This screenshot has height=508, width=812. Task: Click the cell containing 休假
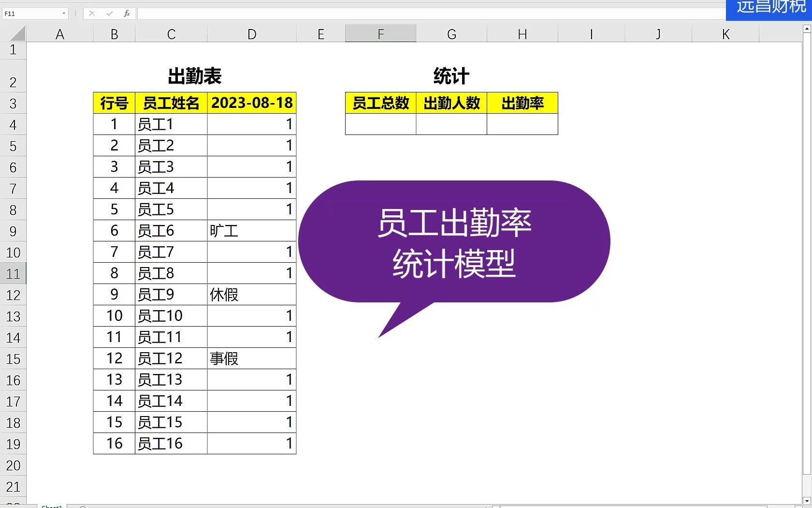point(252,295)
